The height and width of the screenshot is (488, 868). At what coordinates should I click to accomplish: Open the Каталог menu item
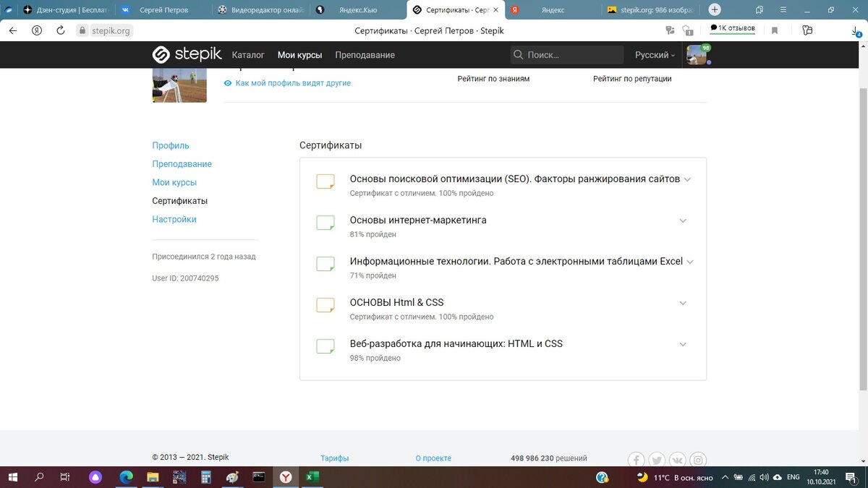tap(248, 54)
